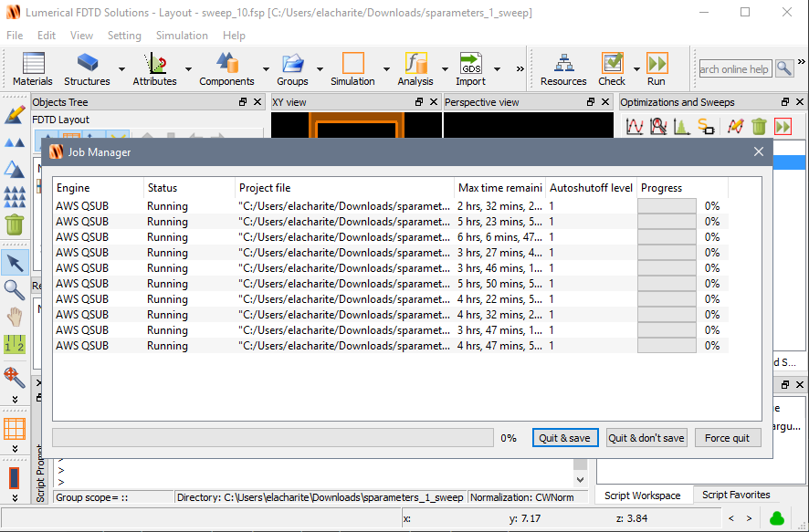This screenshot has height=532, width=809.
Task: Open the Simulation menu in menu bar
Action: click(x=182, y=36)
